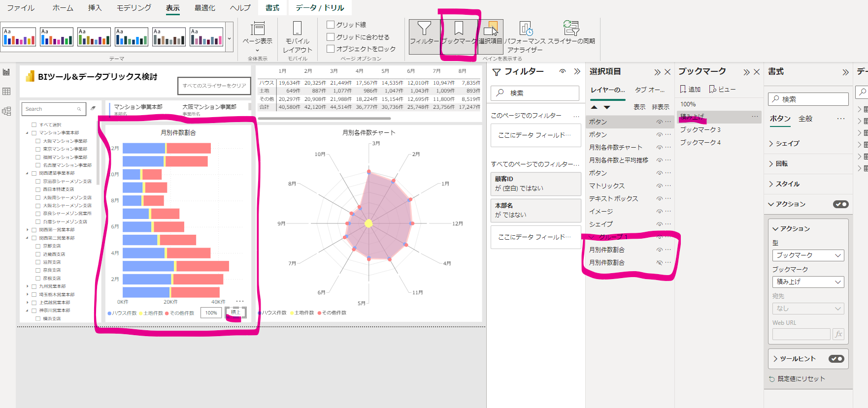Collapse the Selection pane with double chevron
The image size is (868, 408).
[657, 72]
